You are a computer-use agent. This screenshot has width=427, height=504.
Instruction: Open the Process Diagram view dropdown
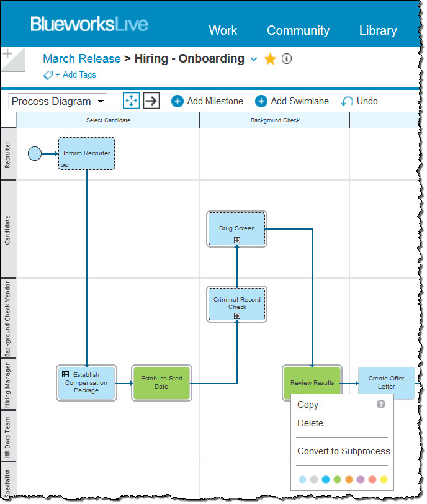click(x=58, y=101)
